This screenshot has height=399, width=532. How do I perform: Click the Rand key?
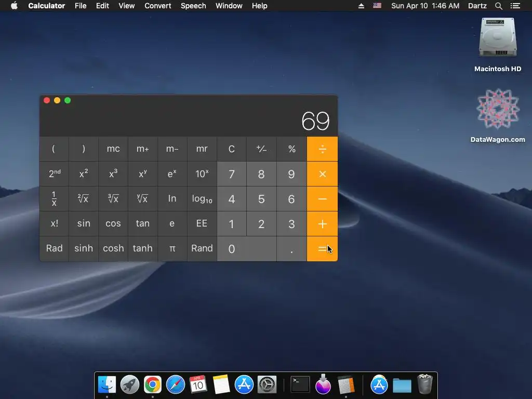202,249
